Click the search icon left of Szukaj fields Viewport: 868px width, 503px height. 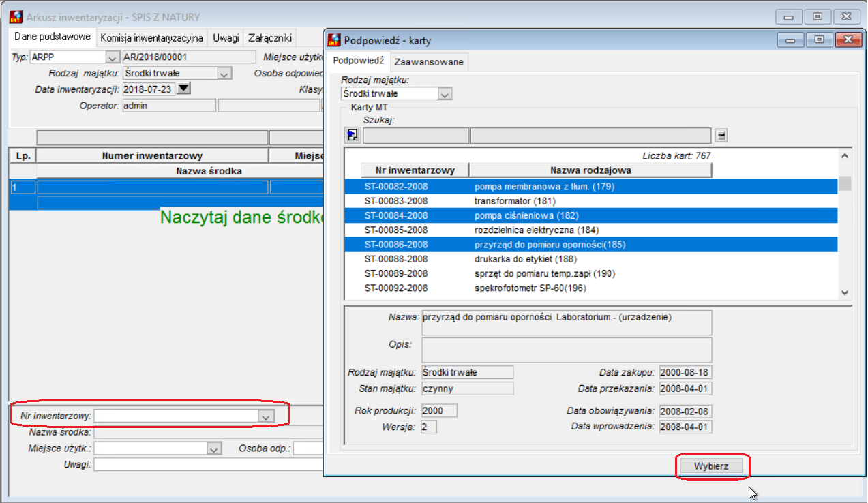(x=352, y=135)
